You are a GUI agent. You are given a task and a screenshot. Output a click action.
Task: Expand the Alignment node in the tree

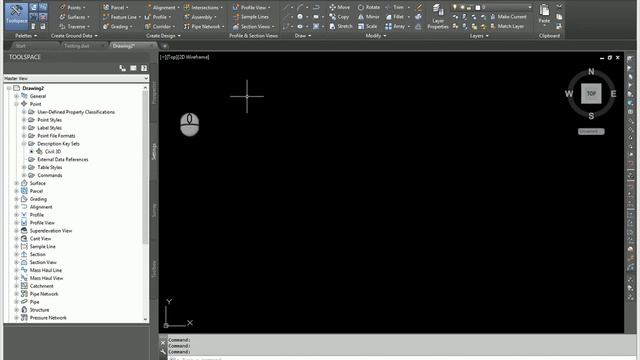point(16,207)
